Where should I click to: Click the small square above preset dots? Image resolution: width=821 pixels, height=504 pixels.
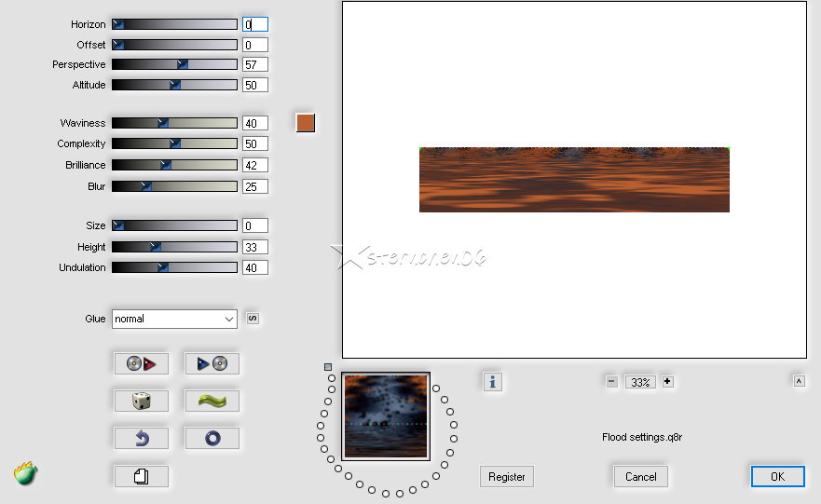pyautogui.click(x=328, y=367)
